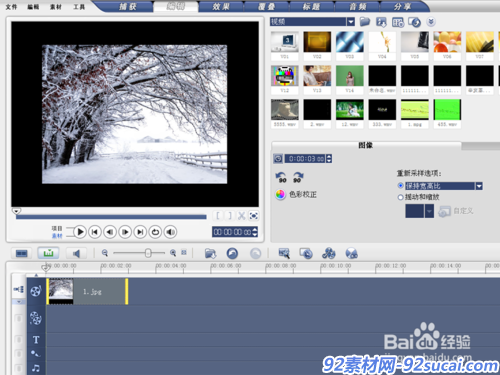Rotate image 90 degrees clockwise
This screenshot has height=375, width=500.
(x=298, y=177)
